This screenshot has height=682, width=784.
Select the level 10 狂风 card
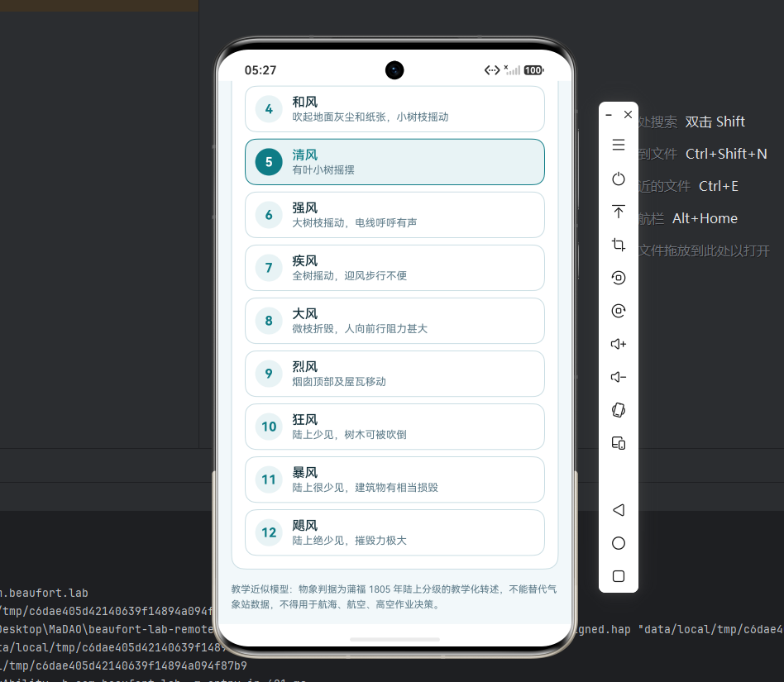coord(394,427)
